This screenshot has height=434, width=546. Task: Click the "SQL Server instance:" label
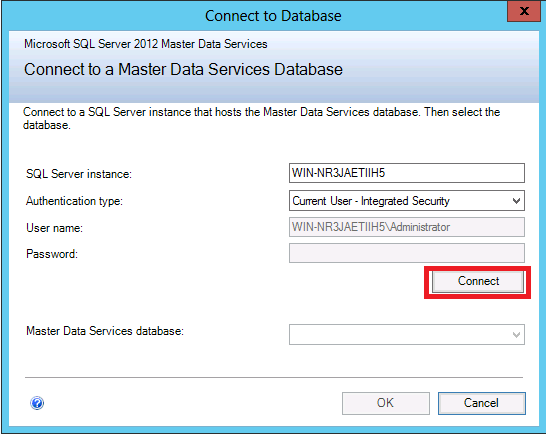click(x=79, y=174)
